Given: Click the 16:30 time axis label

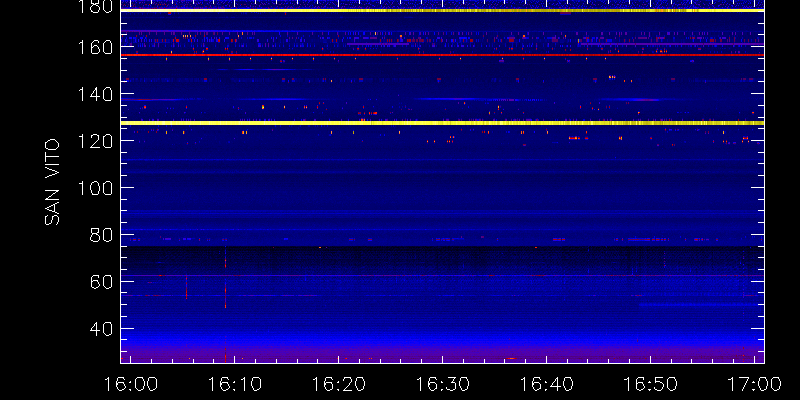Looking at the screenshot, I should 442,384.
